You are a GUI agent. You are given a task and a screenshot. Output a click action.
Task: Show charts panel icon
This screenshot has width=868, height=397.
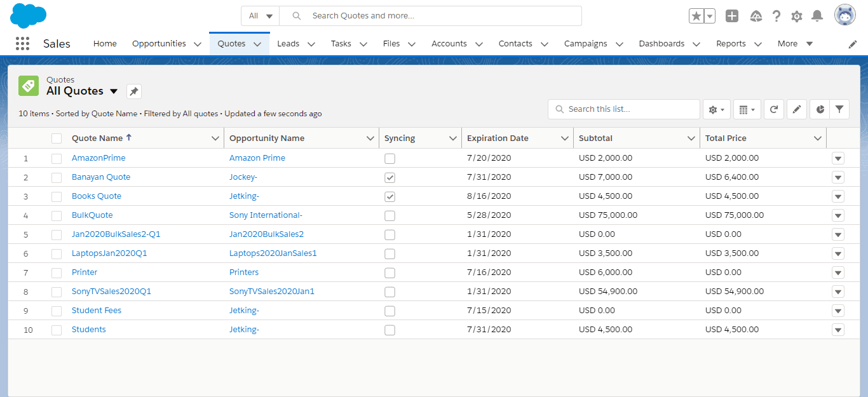tap(820, 109)
